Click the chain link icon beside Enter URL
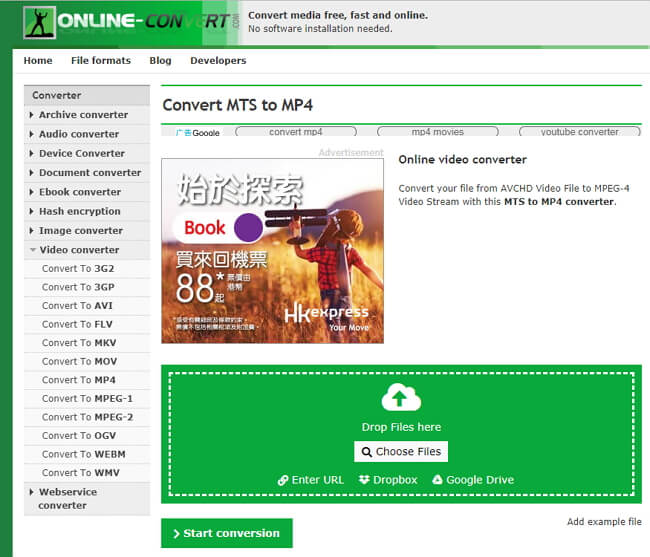Image resolution: width=650 pixels, height=557 pixels. (283, 480)
